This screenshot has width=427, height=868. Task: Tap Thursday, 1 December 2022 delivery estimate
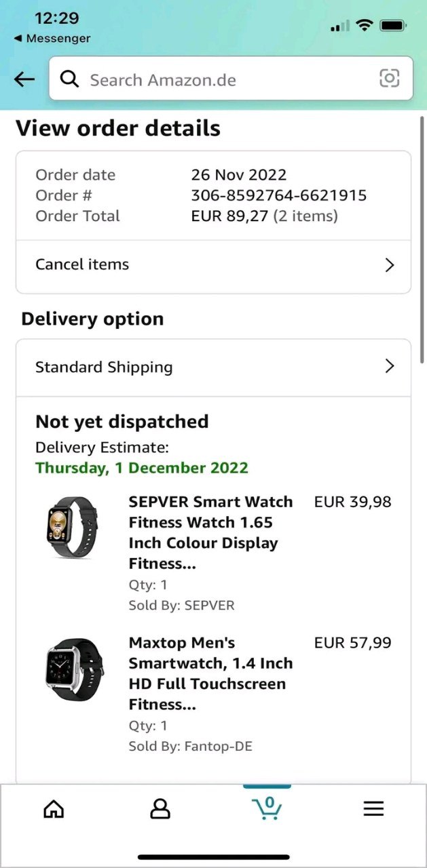(x=142, y=468)
